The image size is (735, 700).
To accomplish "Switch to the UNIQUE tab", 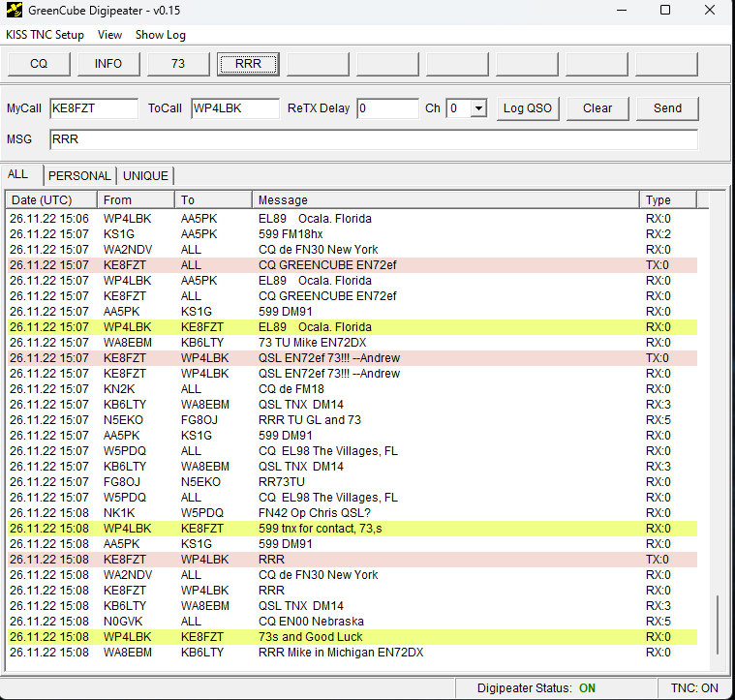I will (145, 175).
